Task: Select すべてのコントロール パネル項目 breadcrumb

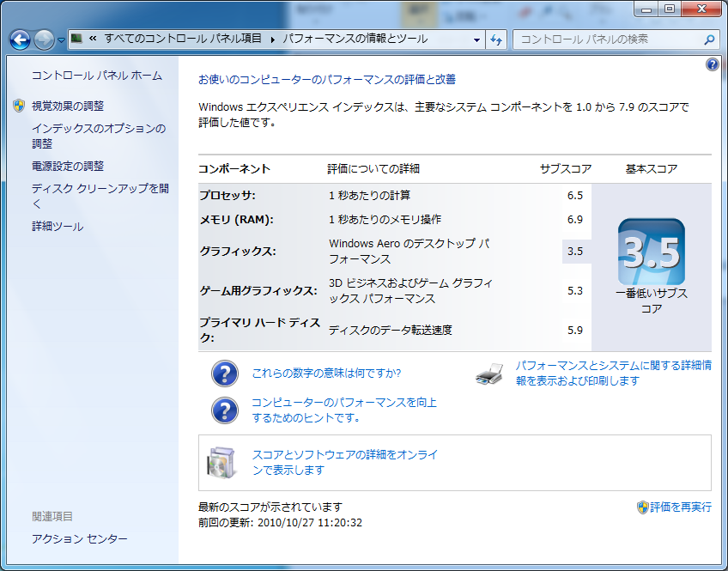Action: tap(181, 39)
